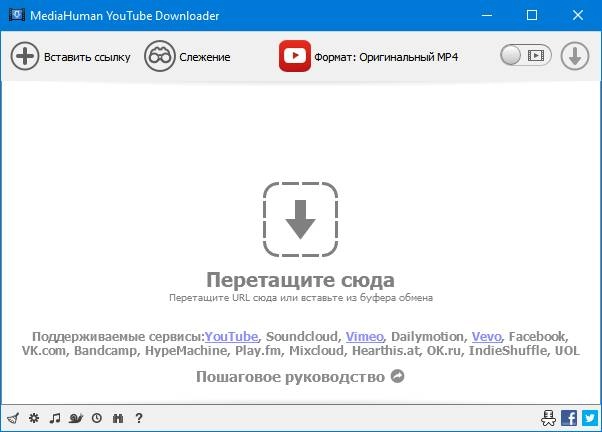
Task: Click the music note icon
Action: click(x=55, y=418)
